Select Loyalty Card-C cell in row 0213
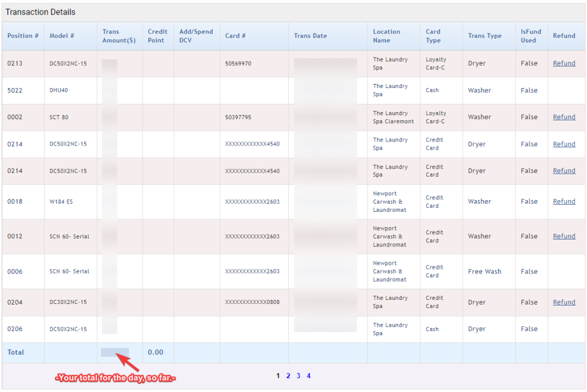 point(436,63)
